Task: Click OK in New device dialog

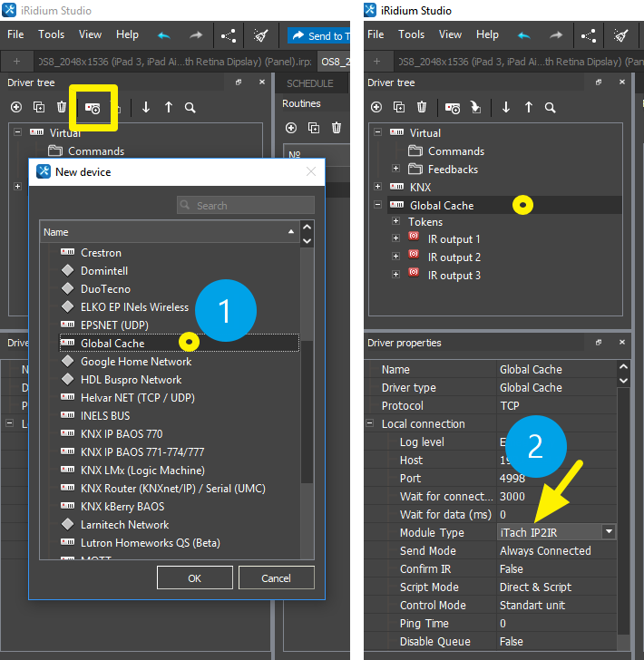Action: [x=195, y=577]
